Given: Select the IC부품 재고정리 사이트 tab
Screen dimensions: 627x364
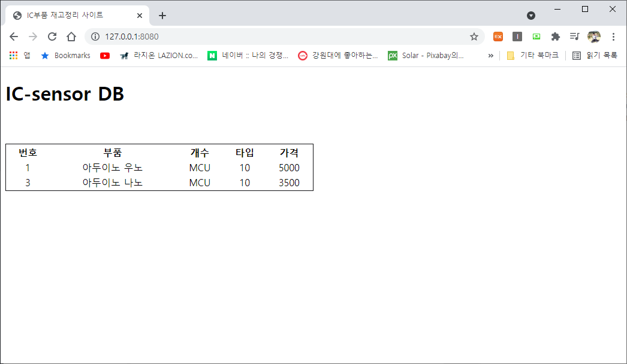Looking at the screenshot, I should pos(77,15).
